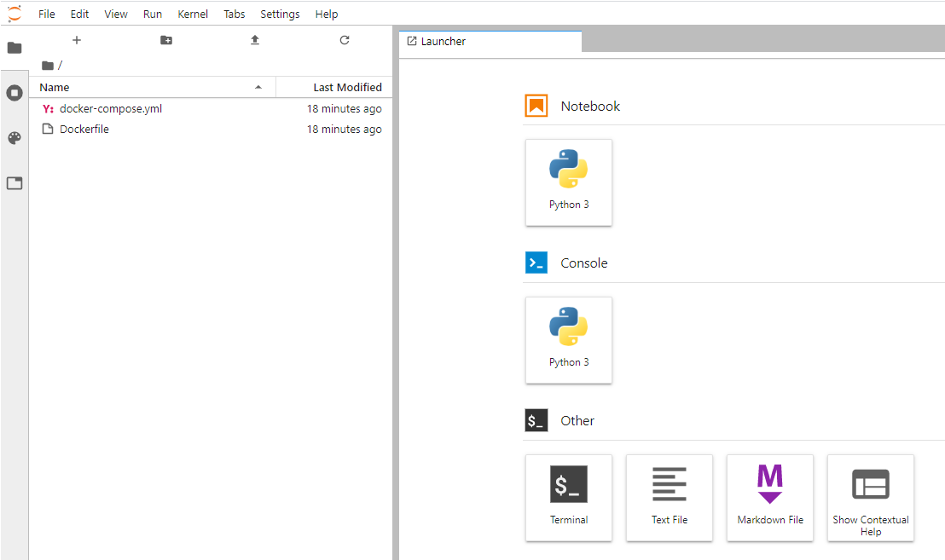The height and width of the screenshot is (560, 945).
Task: Select docker-compose.yml in file list
Action: pyautogui.click(x=211, y=109)
